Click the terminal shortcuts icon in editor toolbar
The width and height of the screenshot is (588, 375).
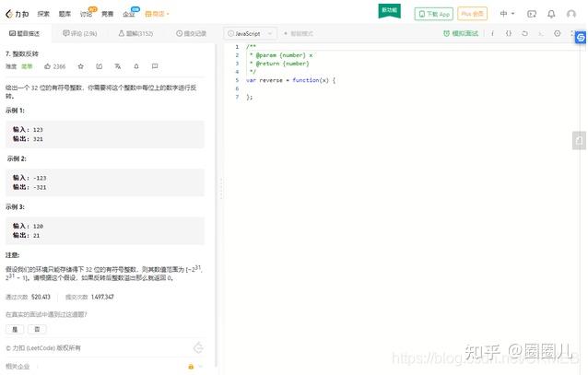pyautogui.click(x=541, y=33)
